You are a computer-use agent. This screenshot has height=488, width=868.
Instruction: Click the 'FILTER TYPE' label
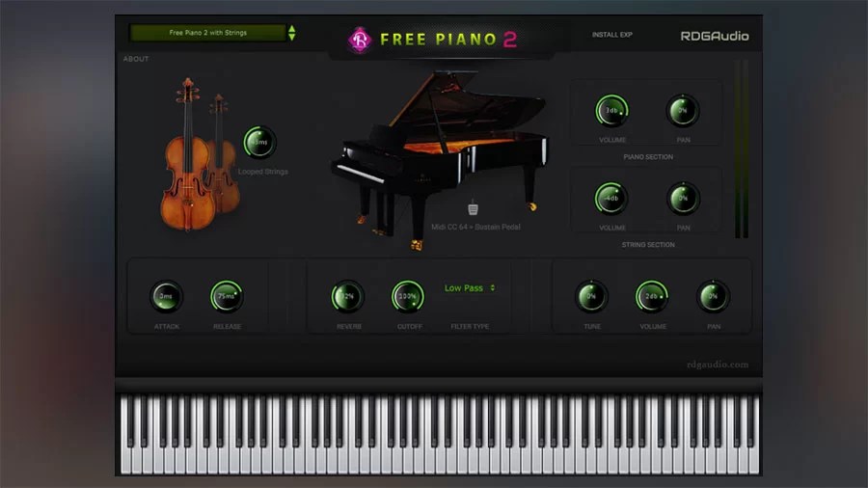tap(470, 327)
